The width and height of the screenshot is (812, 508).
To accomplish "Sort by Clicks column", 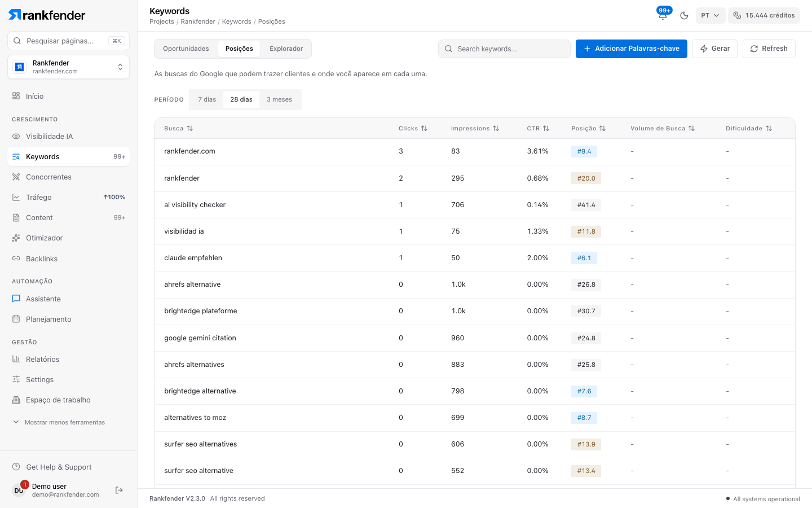I will [x=413, y=129].
